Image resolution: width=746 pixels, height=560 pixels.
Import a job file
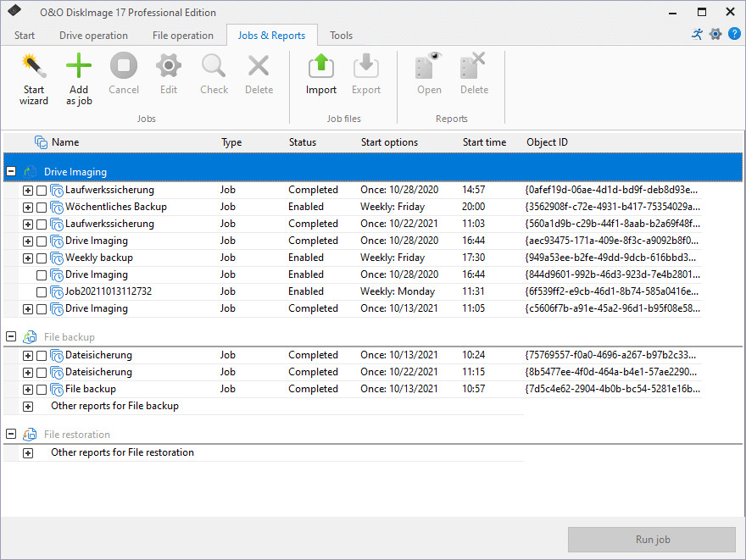(321, 75)
